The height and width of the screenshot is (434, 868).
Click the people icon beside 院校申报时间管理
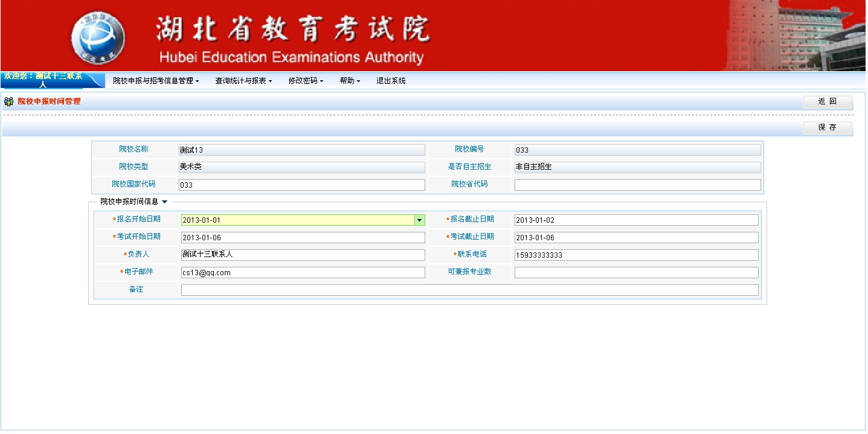point(8,101)
